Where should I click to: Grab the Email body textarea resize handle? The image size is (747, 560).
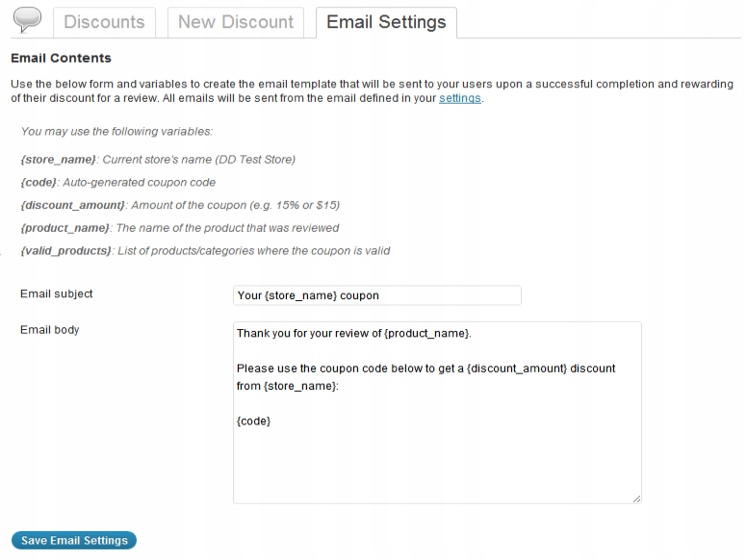(636, 497)
